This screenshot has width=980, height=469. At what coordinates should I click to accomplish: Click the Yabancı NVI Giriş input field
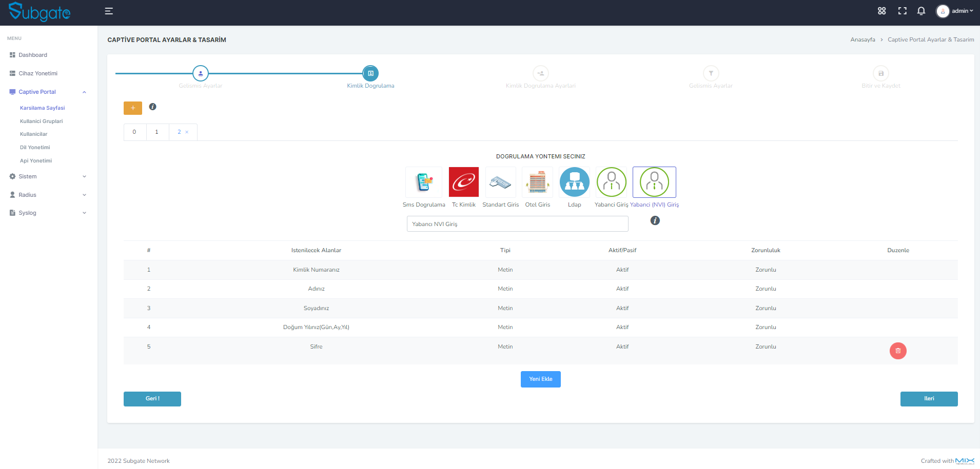[517, 223]
